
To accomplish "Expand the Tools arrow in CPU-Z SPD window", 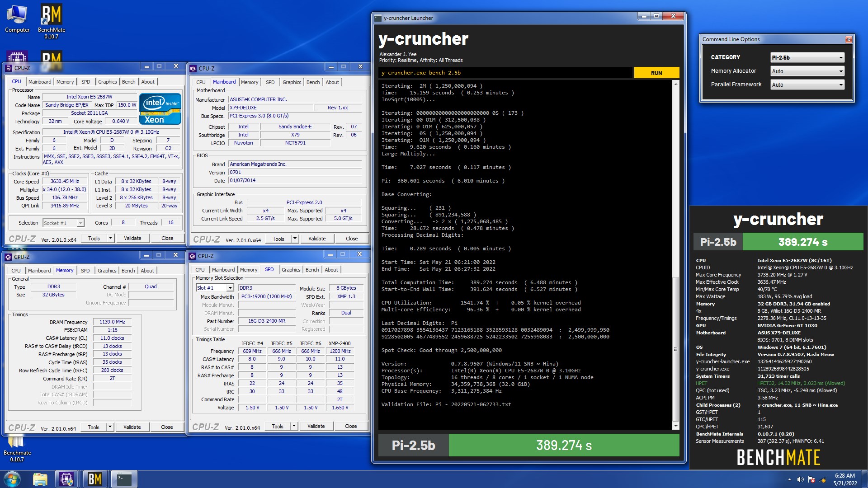I will [x=294, y=426].
